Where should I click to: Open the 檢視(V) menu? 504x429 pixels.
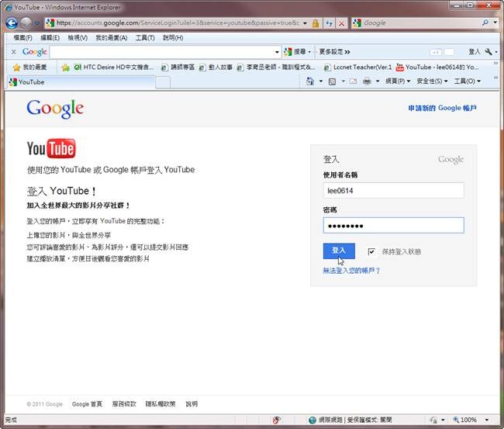(78, 38)
